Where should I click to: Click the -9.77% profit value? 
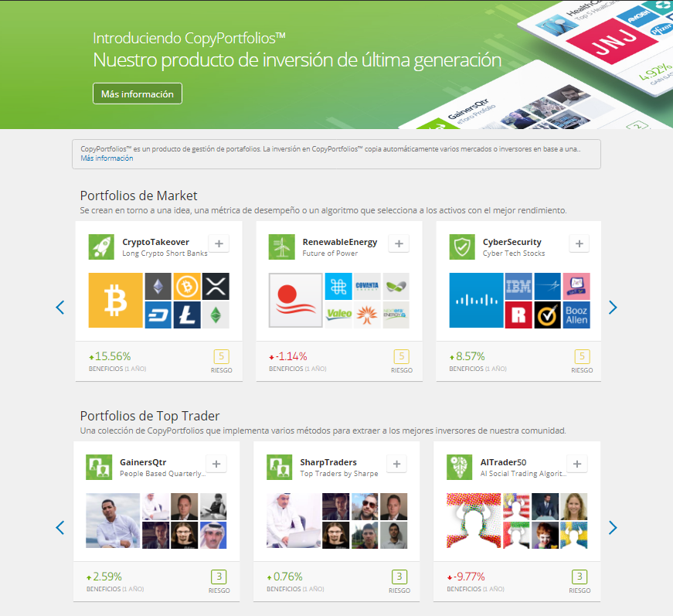pyautogui.click(x=469, y=577)
